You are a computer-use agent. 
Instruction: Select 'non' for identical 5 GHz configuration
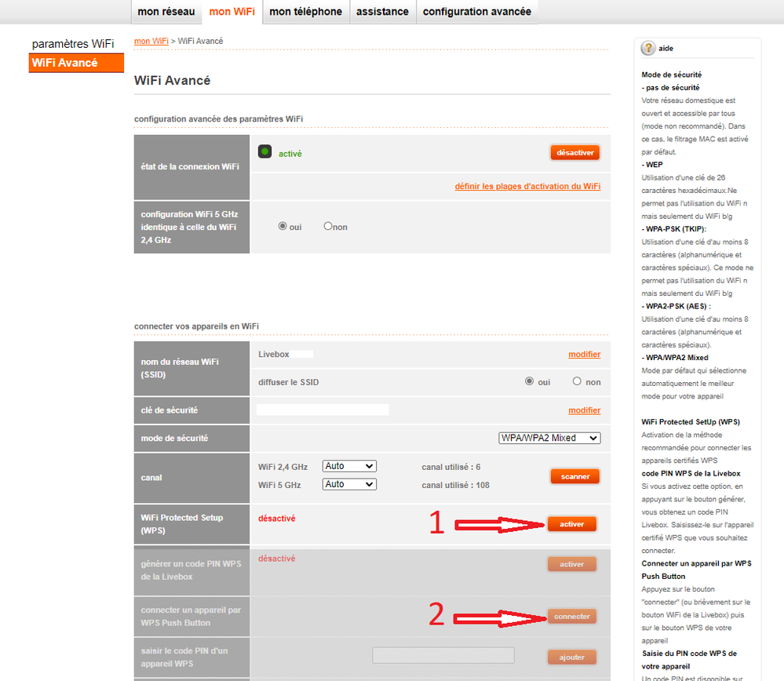pos(328,226)
